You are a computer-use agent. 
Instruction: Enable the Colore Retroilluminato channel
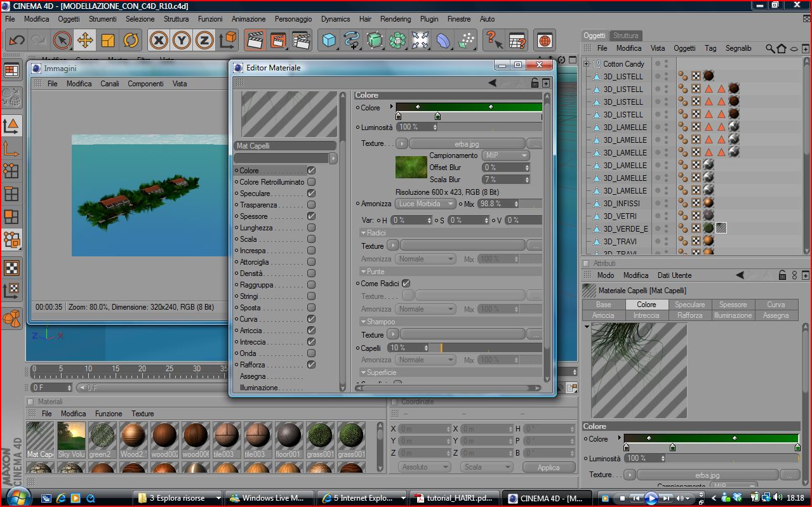[311, 182]
